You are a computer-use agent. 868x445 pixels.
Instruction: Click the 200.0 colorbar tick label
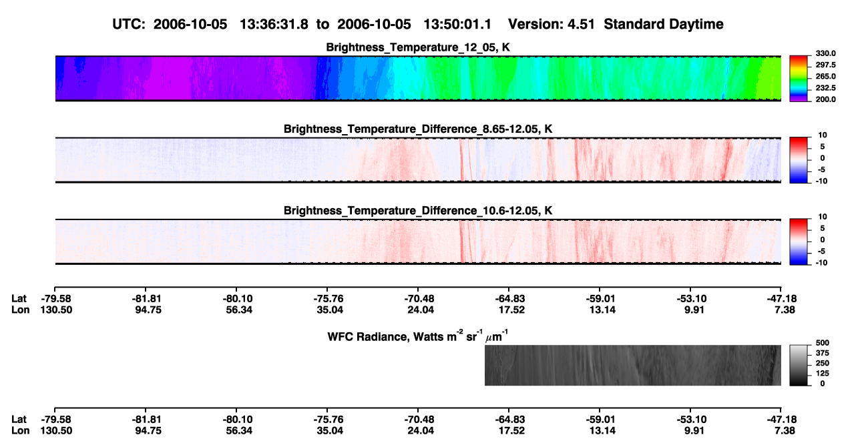[825, 99]
